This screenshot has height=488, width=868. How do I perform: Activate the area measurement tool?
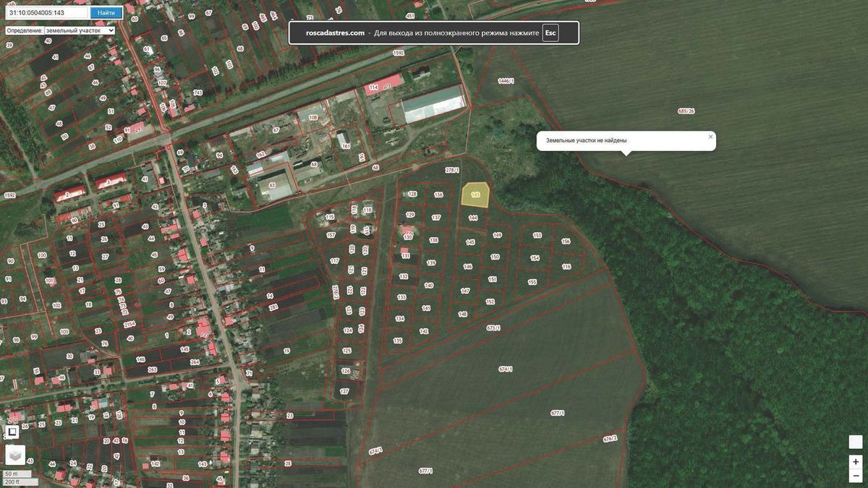[12, 432]
